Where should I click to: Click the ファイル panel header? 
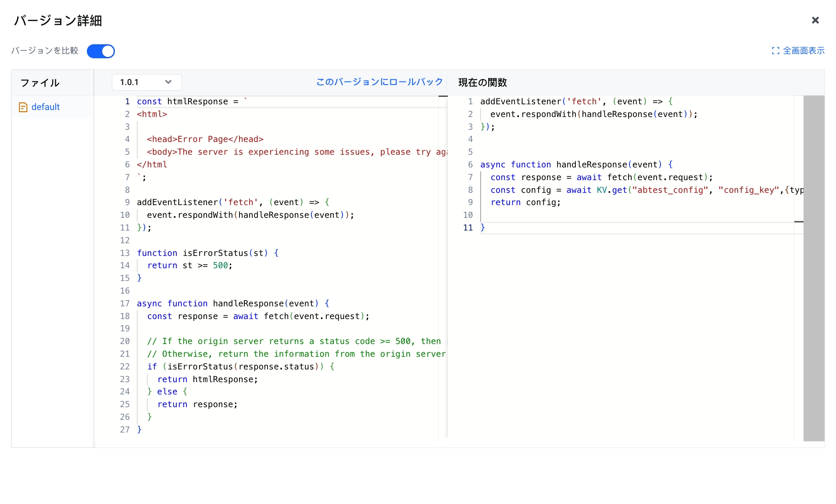click(x=40, y=83)
